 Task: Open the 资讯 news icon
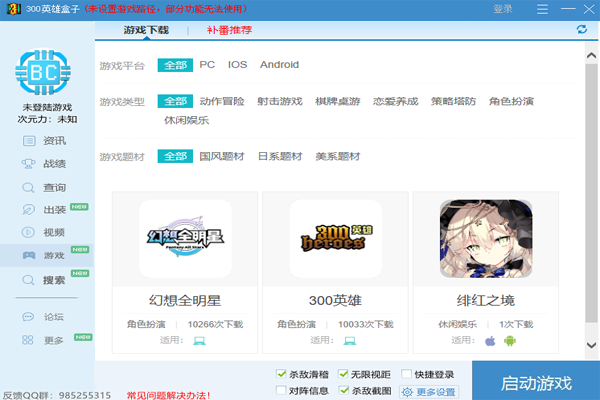pyautogui.click(x=29, y=141)
